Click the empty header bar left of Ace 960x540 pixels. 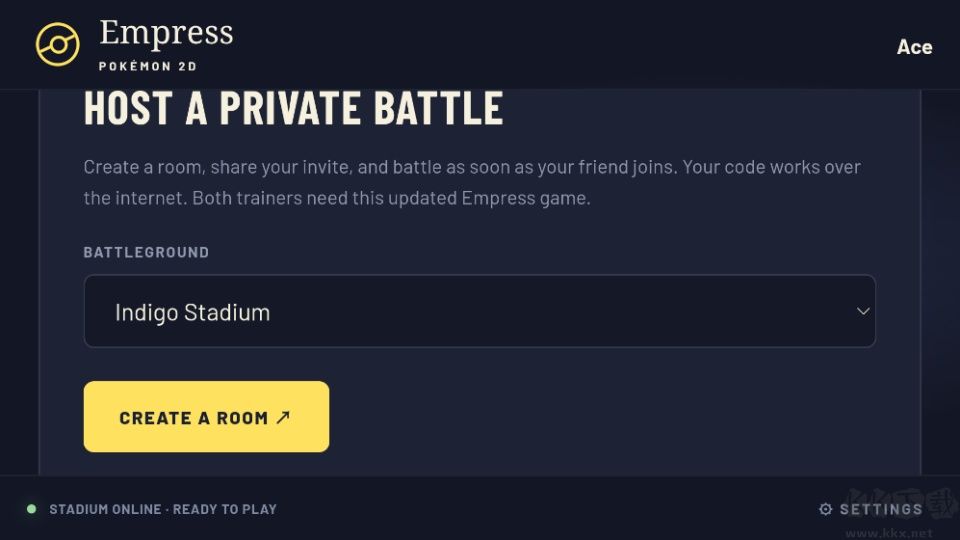click(x=563, y=44)
